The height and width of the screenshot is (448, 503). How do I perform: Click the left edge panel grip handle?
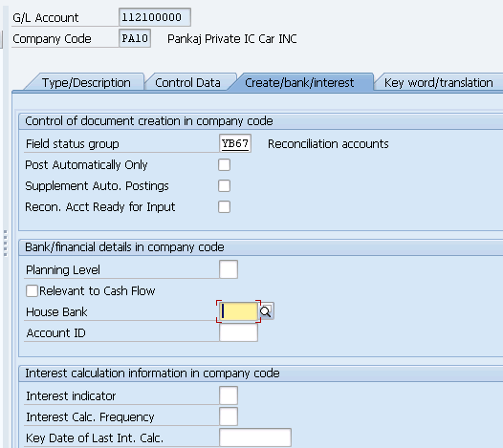click(x=5, y=243)
